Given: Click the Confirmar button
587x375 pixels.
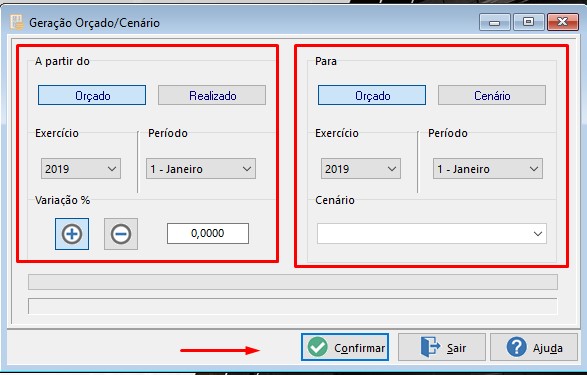Looking at the screenshot, I should coord(345,347).
